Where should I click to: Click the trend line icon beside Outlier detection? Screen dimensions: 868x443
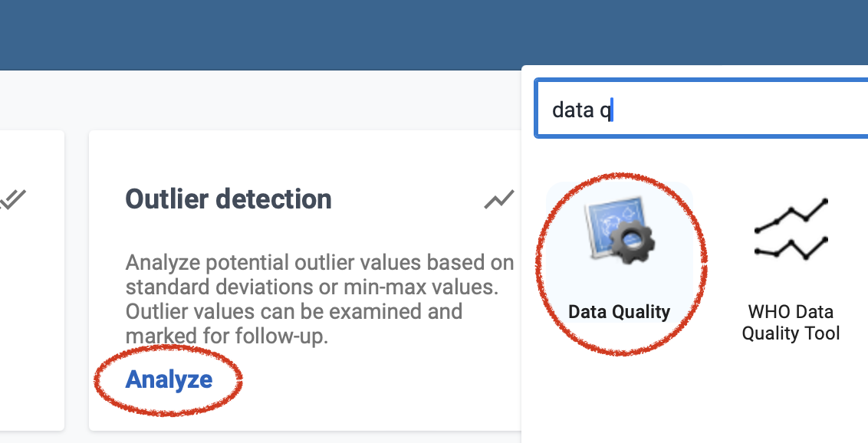tap(498, 199)
